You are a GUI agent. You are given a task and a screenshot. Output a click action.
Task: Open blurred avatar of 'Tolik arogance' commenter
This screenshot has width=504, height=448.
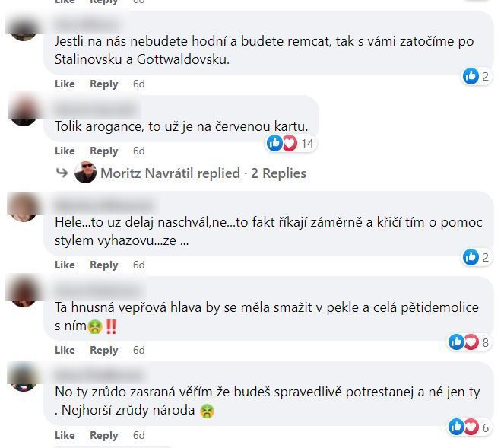(24, 110)
